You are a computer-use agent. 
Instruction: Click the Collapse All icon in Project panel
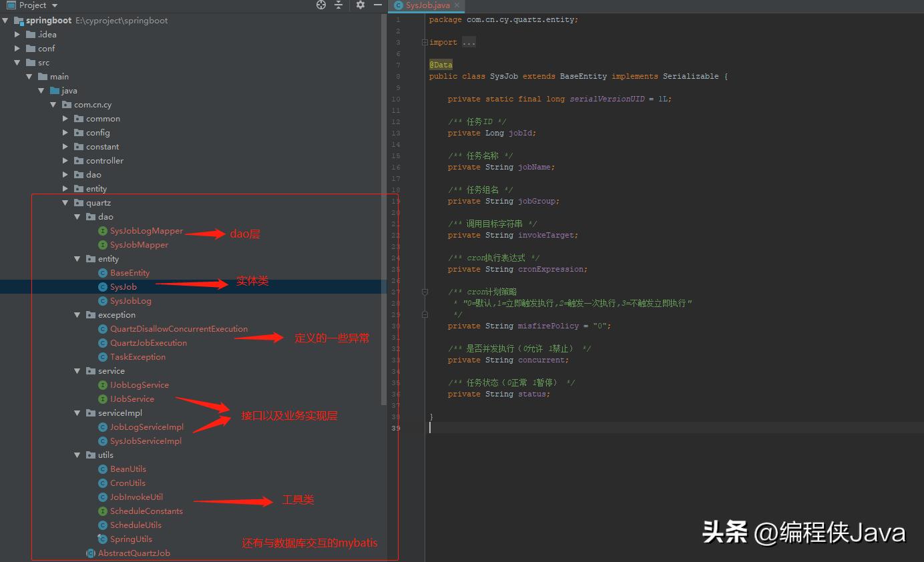338,5
